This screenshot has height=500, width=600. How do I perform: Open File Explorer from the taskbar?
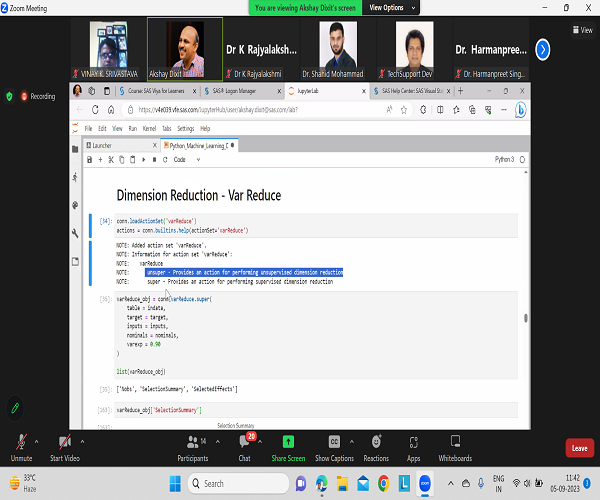(342, 484)
